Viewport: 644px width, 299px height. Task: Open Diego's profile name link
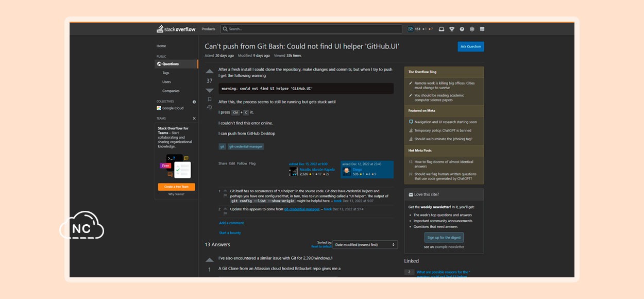click(x=357, y=170)
